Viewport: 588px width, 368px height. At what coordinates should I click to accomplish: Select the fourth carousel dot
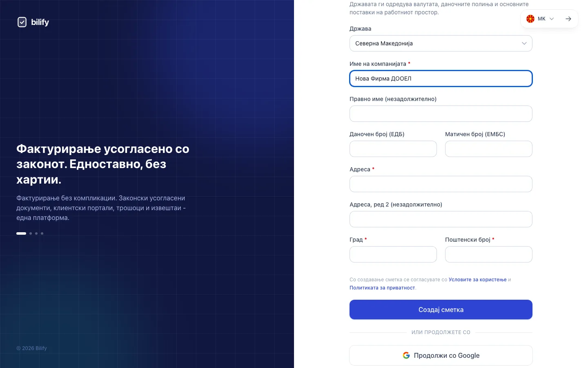(x=42, y=233)
